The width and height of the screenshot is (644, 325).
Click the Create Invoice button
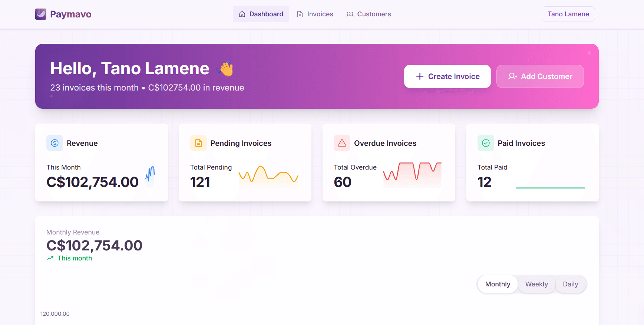pos(448,76)
